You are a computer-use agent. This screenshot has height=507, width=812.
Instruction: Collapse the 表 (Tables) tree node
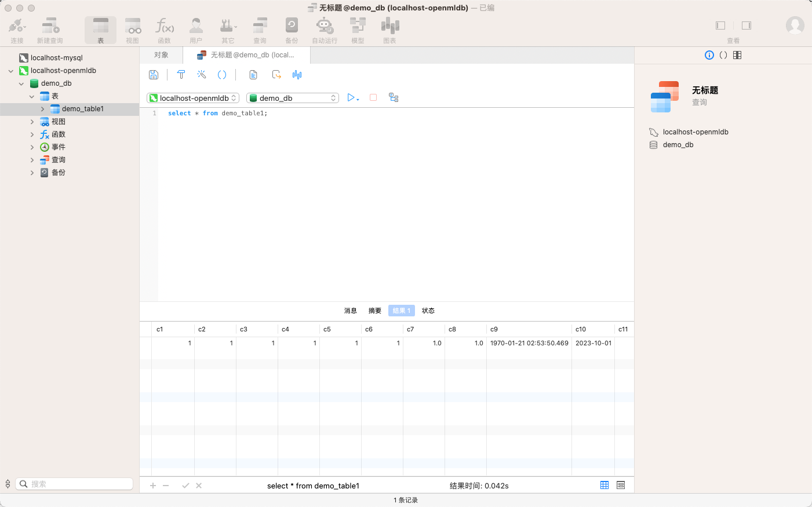coord(32,96)
